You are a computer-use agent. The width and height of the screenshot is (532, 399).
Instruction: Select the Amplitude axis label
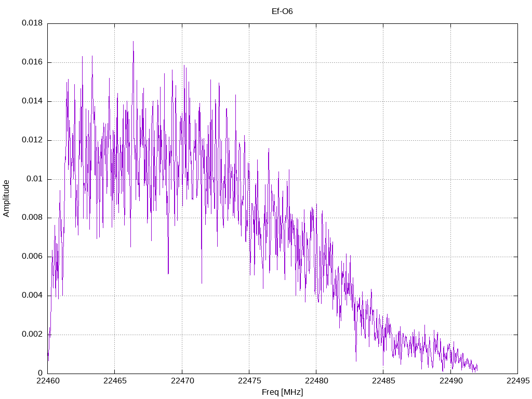(6, 198)
